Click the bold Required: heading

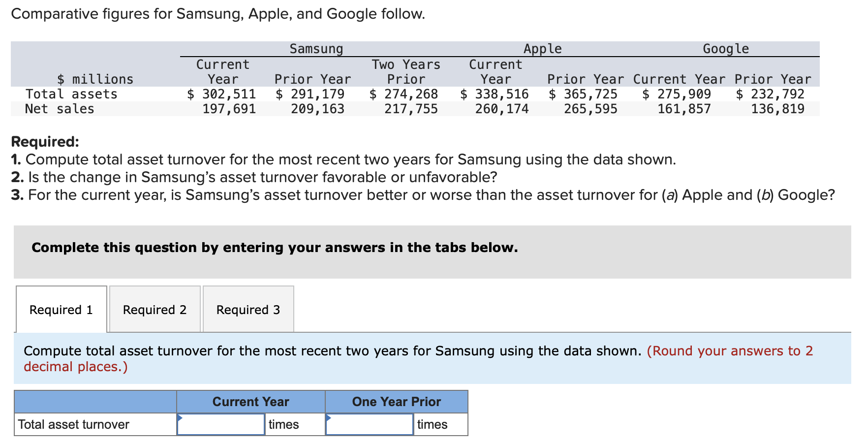tap(45, 142)
